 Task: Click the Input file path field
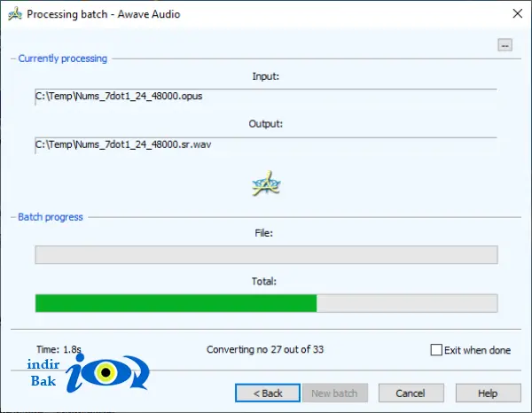point(266,97)
